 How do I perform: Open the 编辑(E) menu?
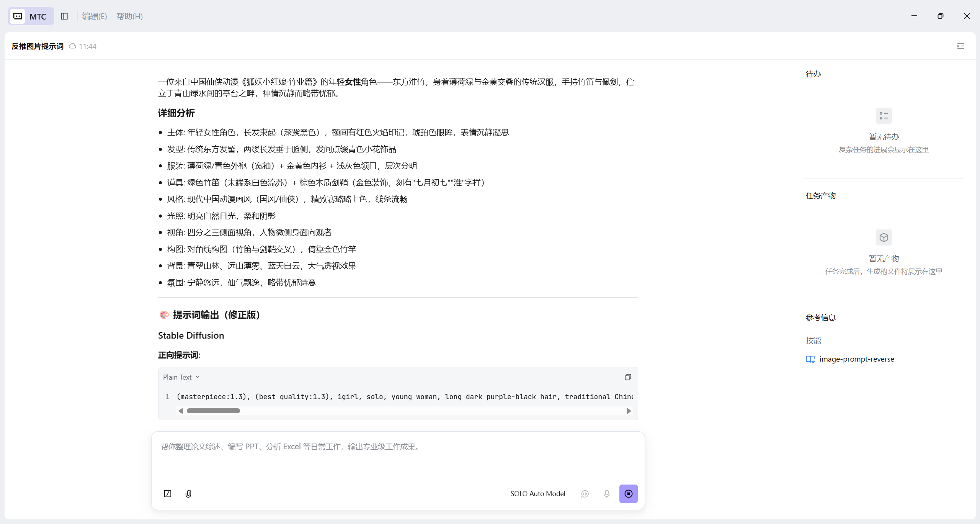click(x=94, y=16)
